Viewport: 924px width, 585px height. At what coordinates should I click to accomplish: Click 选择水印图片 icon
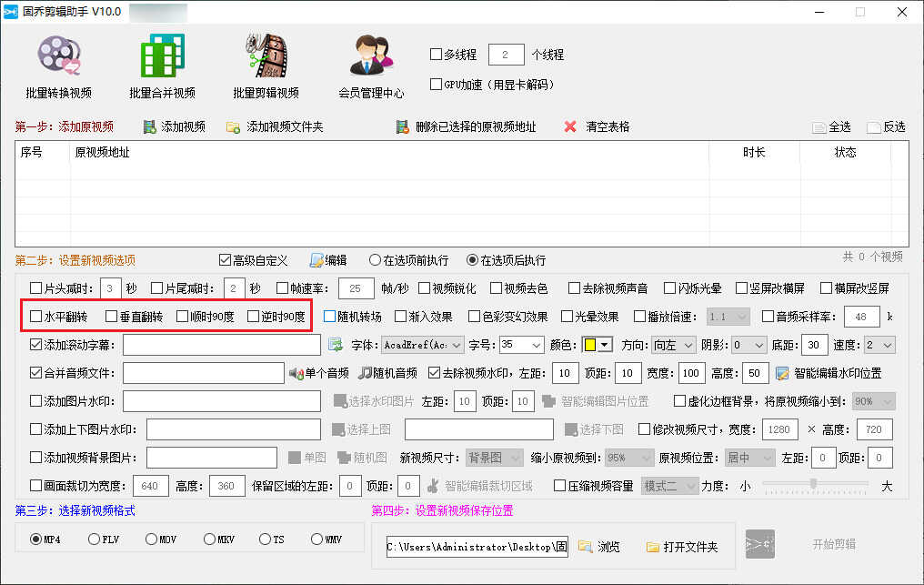(x=340, y=401)
